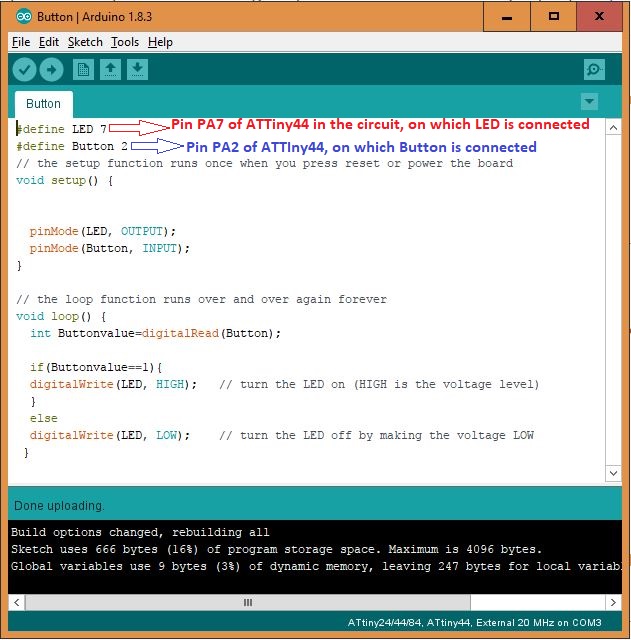Open the Edit menu
The image size is (631, 640).
point(49,42)
